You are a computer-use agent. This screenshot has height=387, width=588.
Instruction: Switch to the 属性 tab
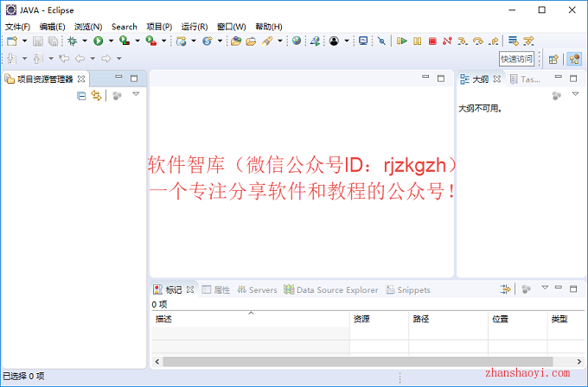click(216, 290)
